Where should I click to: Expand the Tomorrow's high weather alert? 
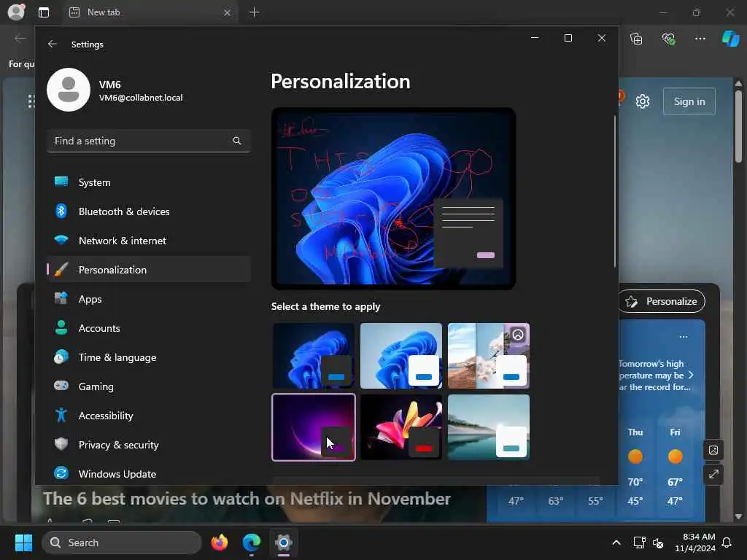coord(692,376)
